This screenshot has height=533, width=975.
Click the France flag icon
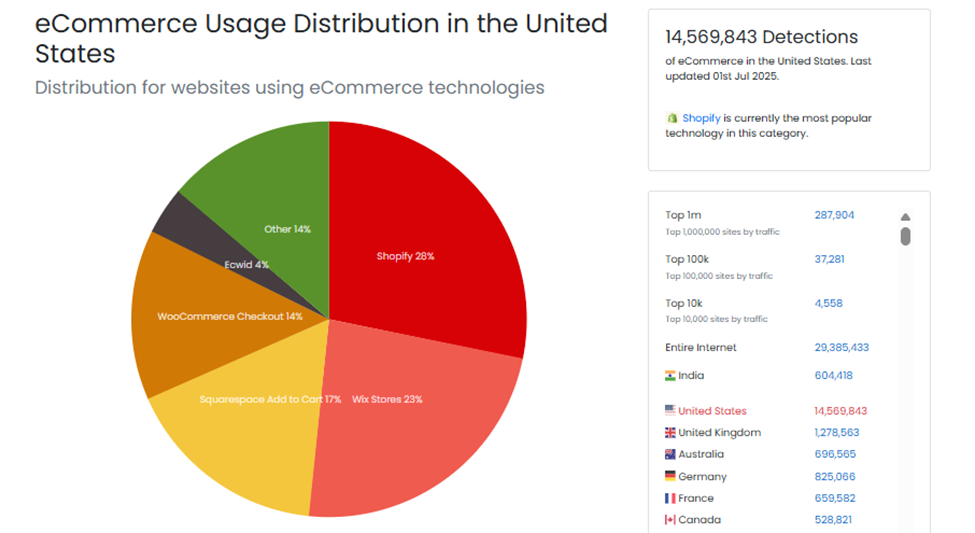[x=670, y=498]
